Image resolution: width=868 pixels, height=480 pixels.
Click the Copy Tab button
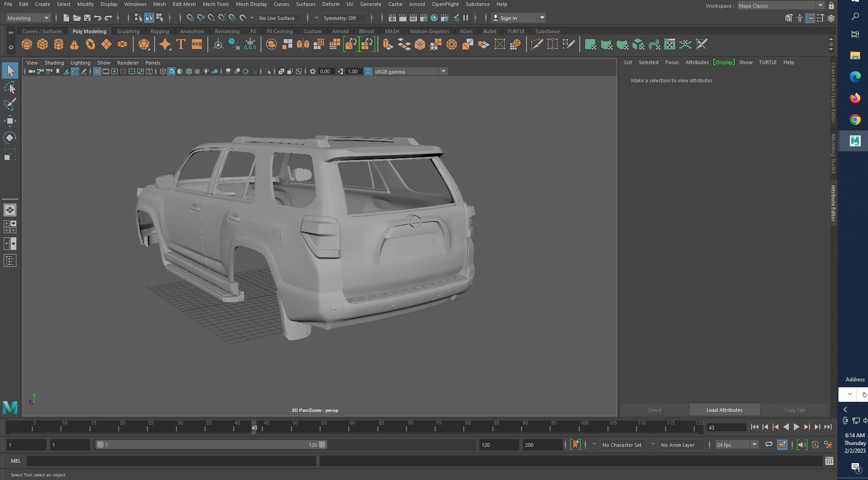(x=794, y=410)
